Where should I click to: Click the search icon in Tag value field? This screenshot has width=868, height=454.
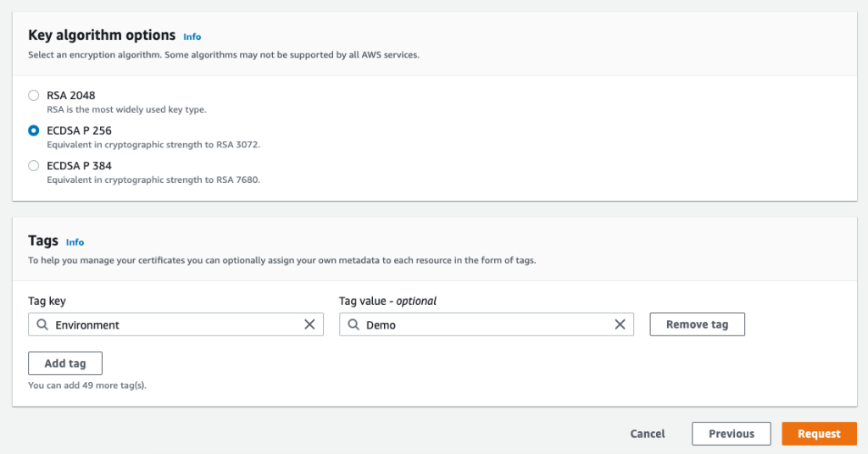click(352, 324)
